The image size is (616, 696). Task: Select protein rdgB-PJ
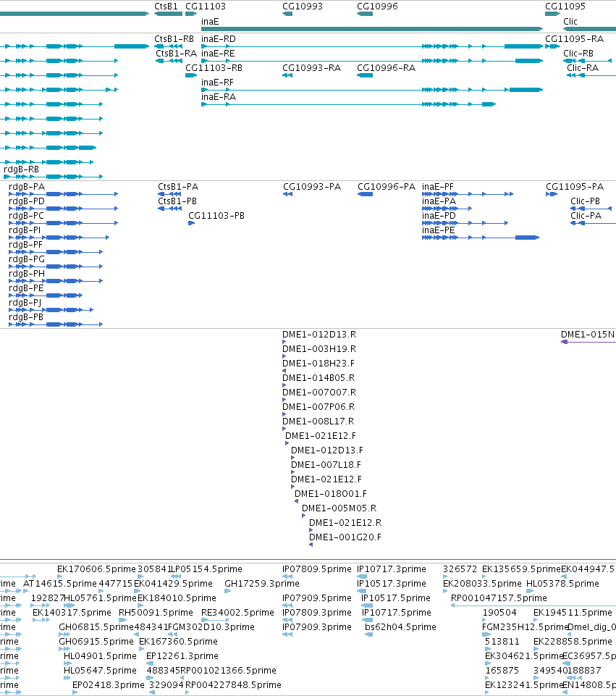[25, 303]
